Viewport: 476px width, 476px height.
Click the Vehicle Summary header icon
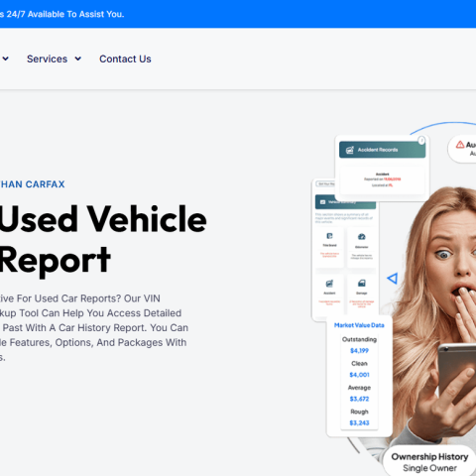(323, 201)
